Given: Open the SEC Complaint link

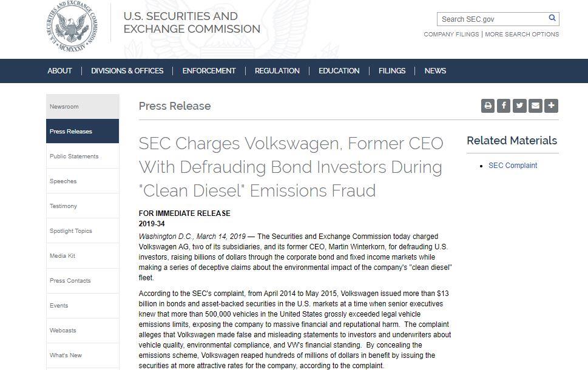Looking at the screenshot, I should (x=513, y=166).
